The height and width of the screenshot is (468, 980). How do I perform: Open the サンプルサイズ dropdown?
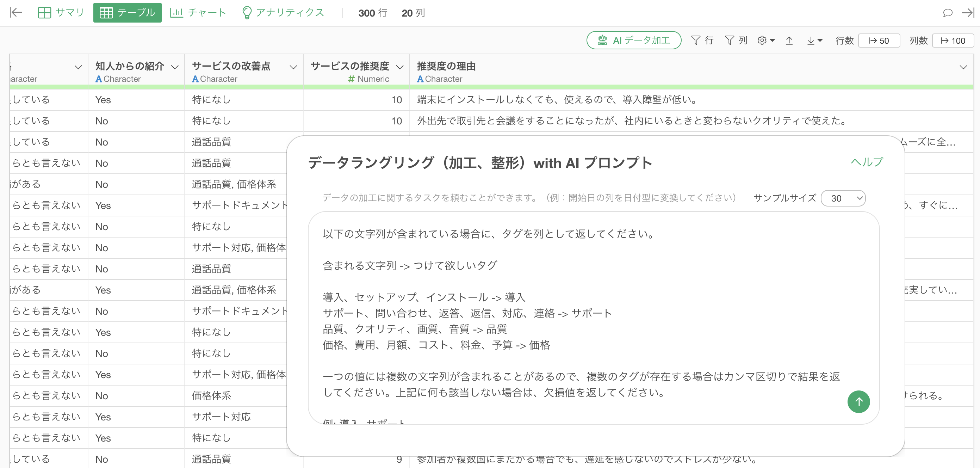pos(843,198)
